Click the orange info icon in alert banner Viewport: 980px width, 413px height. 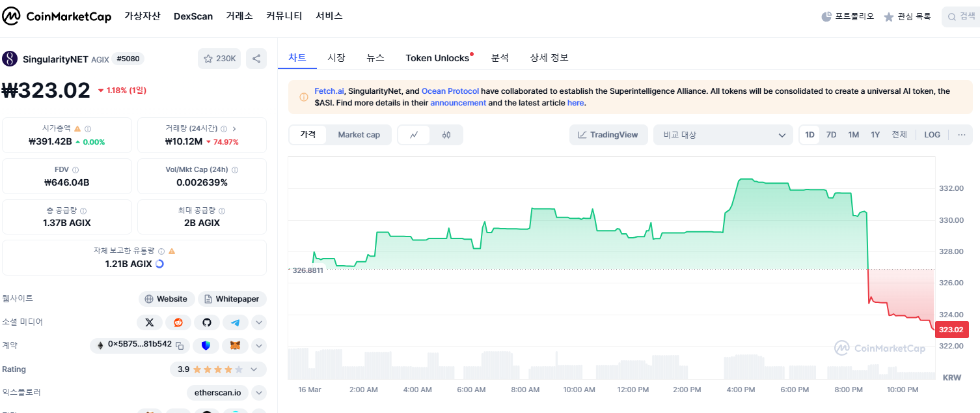tap(304, 97)
